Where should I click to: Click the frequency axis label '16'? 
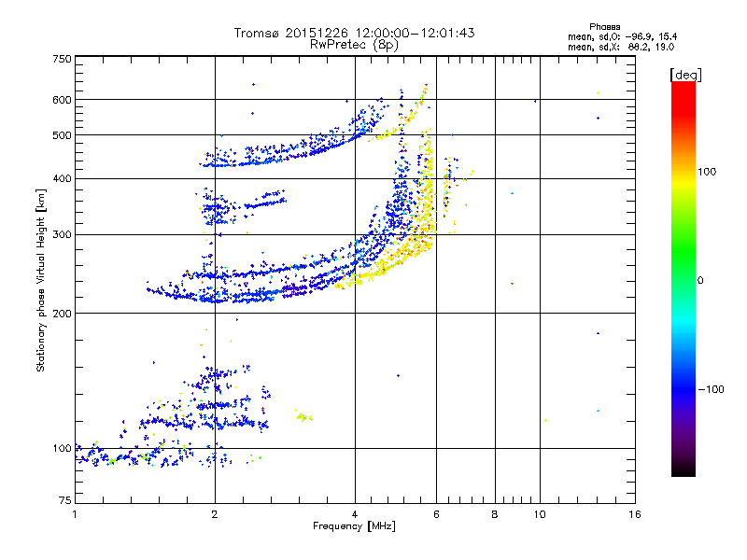pos(635,514)
